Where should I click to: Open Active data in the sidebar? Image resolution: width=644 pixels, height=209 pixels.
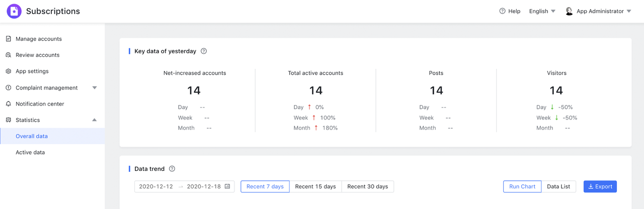pos(30,152)
